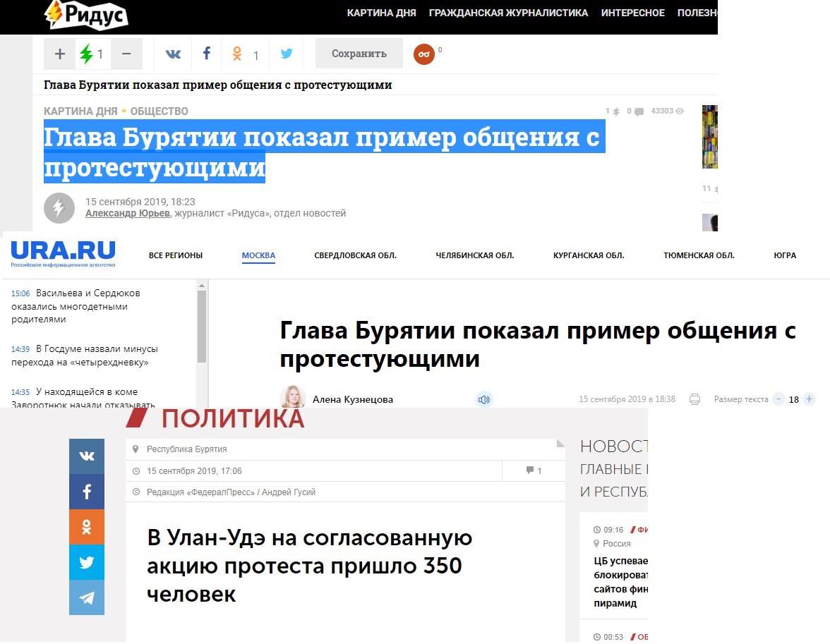Click the news feed scrollbar thumb
This screenshot has width=830, height=644.
click(x=202, y=326)
